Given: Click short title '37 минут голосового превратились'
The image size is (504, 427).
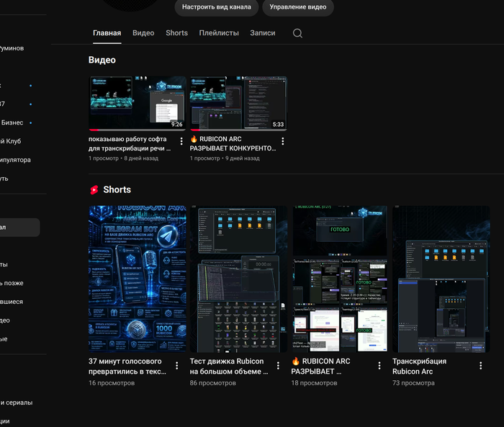Looking at the screenshot, I should 127,367.
